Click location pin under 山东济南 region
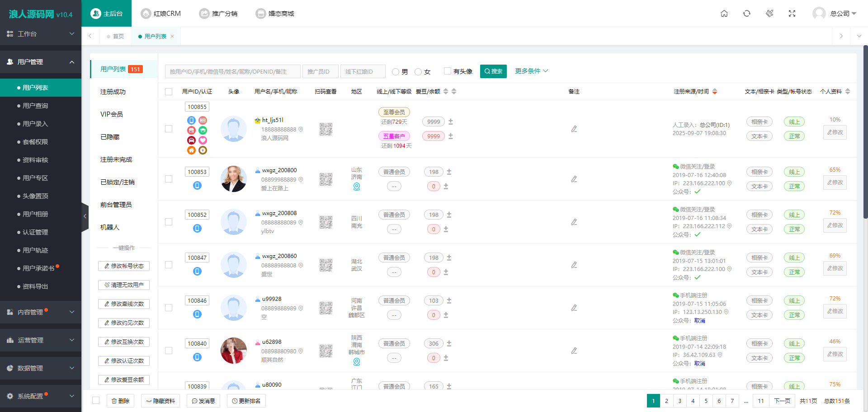Image resolution: width=868 pixels, height=412 pixels. (356, 187)
